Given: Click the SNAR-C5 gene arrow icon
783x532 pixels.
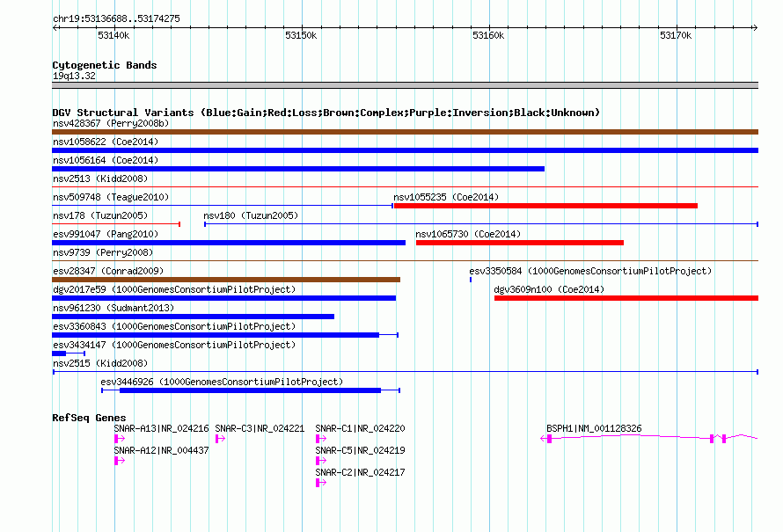Looking at the screenshot, I should click(x=321, y=461).
